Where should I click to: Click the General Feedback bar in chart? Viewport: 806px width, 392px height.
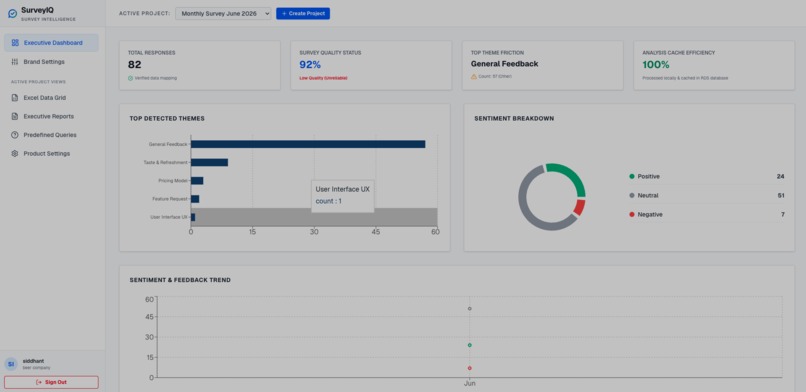(x=308, y=144)
